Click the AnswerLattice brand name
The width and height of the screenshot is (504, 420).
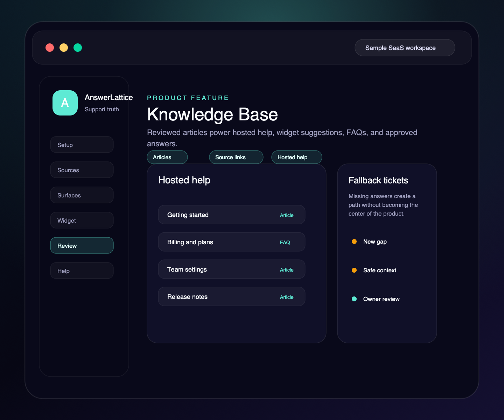tap(109, 97)
